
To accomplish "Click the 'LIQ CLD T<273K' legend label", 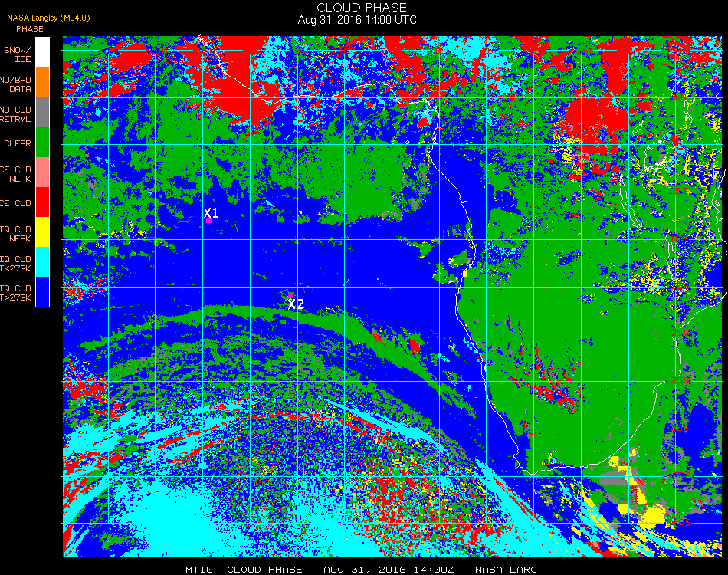I will [x=16, y=263].
